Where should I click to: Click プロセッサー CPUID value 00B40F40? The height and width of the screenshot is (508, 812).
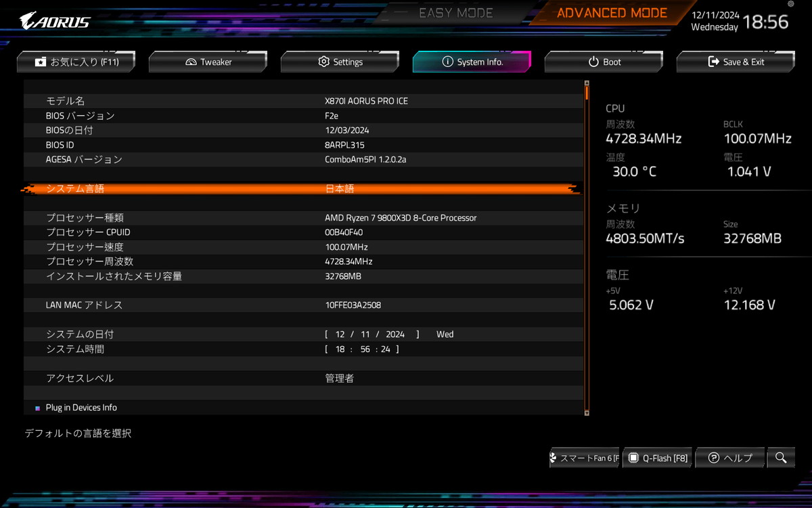point(344,232)
